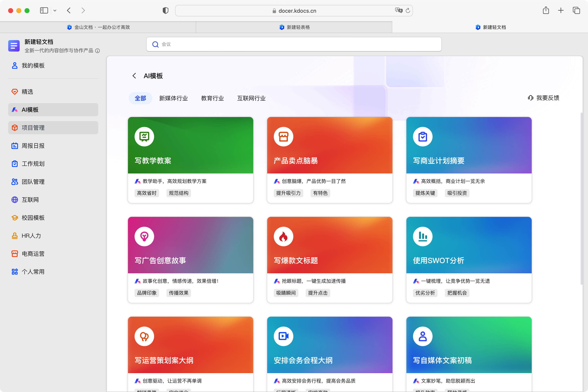This screenshot has height=392, width=588.
Task: Open 我的模板 person icon in sidebar
Action: click(x=15, y=65)
